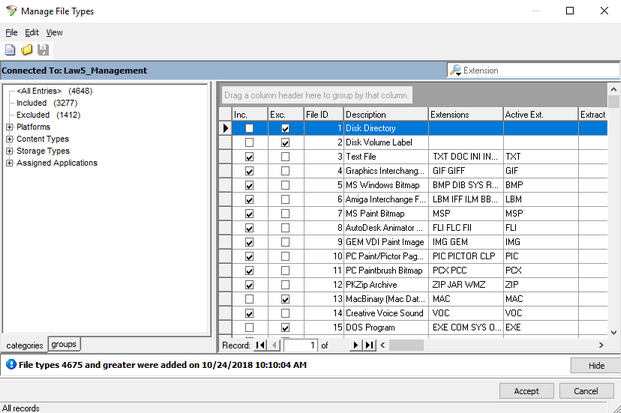
Task: Click the Accept button
Action: [526, 391]
